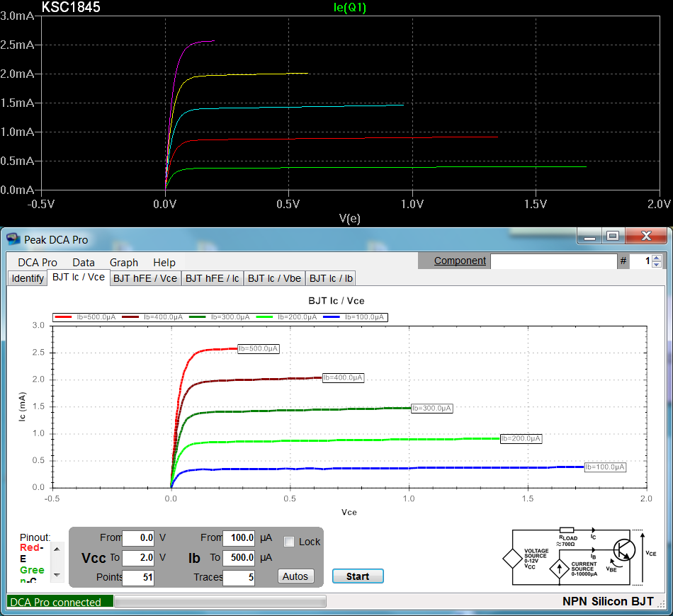Click the Component link label

pyautogui.click(x=460, y=261)
